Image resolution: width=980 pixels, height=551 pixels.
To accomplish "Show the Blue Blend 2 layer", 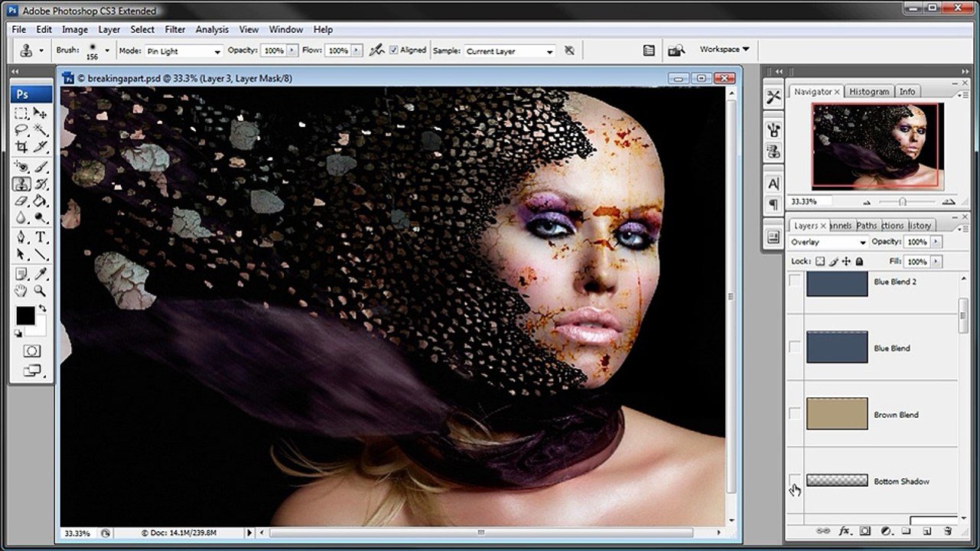I will coord(795,282).
